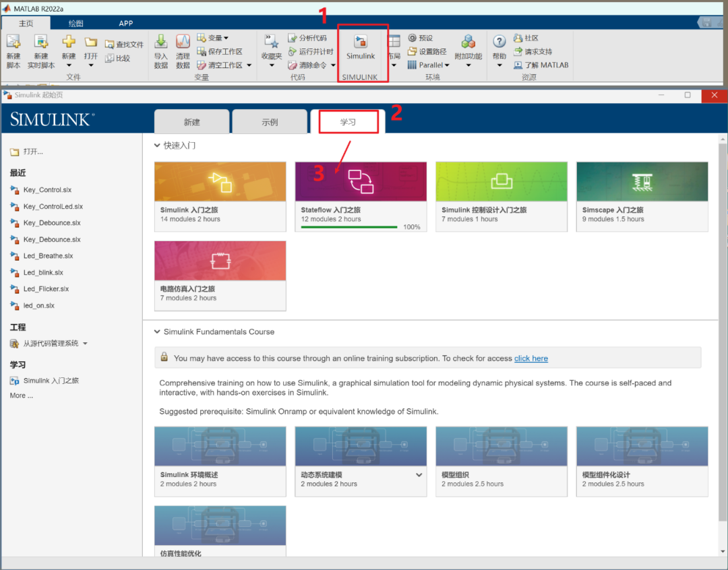Click the Clean Data (清理数据) icon
Image resolution: width=728 pixels, height=570 pixels.
point(183,42)
